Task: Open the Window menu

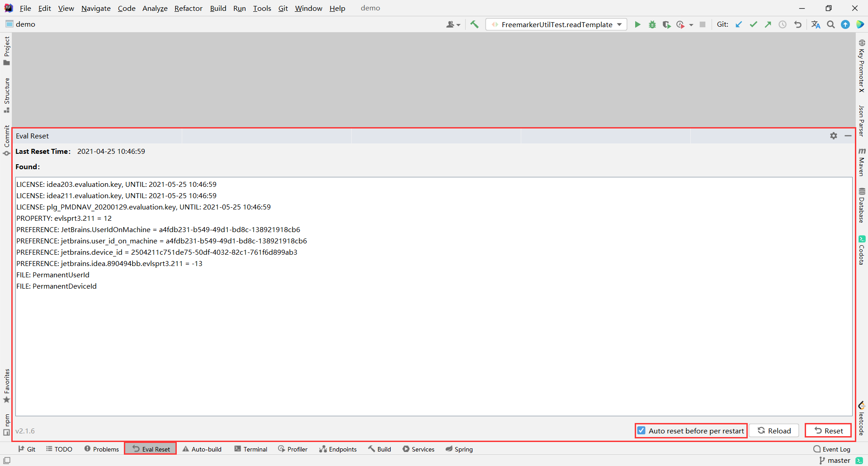Action: 308,8
